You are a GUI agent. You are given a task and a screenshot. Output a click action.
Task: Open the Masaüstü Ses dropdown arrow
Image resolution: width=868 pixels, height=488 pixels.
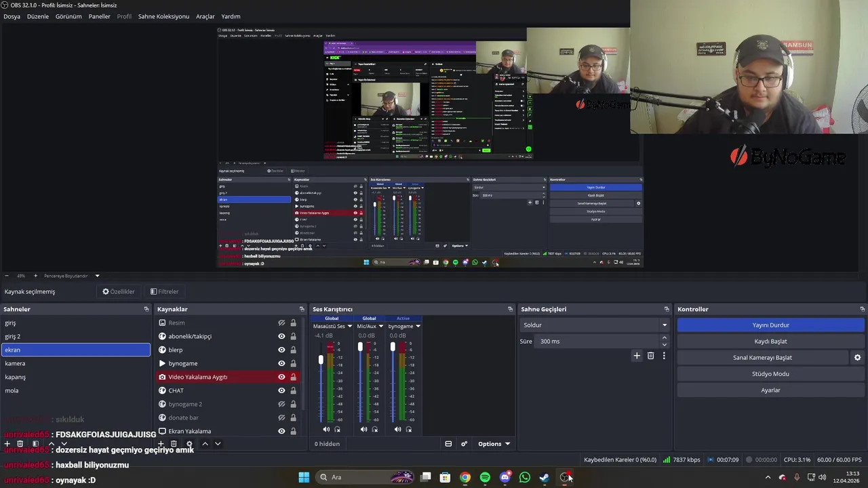tap(350, 326)
